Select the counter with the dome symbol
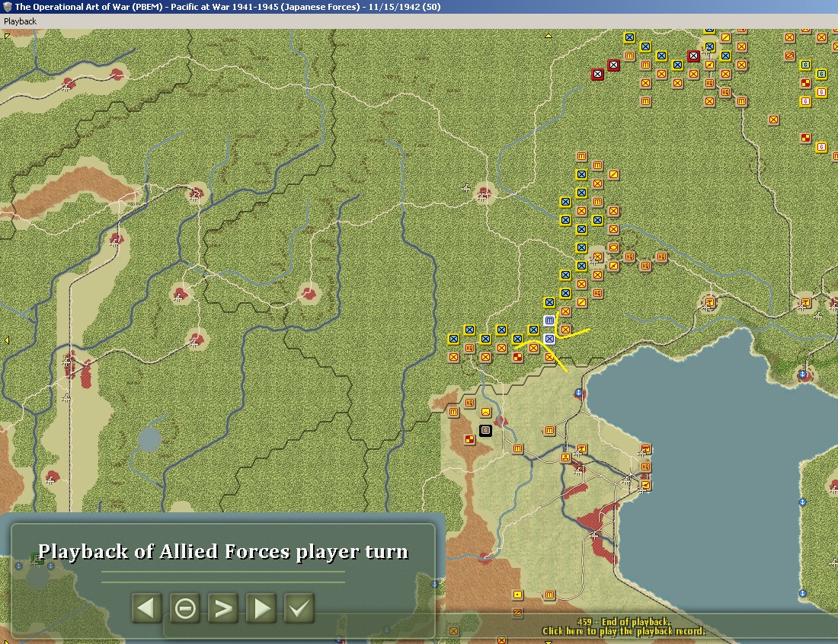Screen dimensions: 838x644 point(485,413)
